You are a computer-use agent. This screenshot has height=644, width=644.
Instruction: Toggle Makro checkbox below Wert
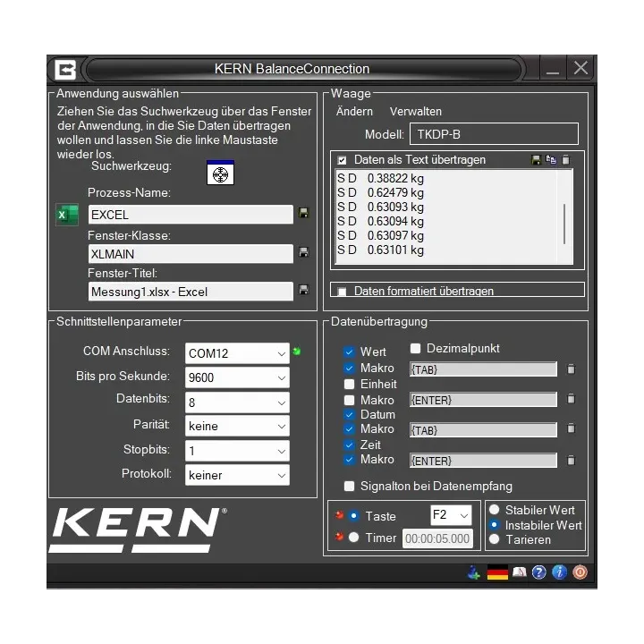pos(349,368)
